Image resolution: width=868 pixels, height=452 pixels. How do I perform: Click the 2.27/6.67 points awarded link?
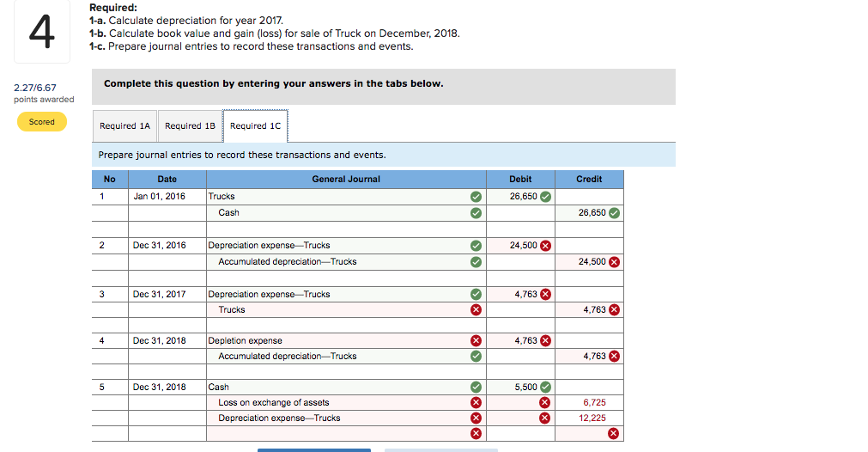click(x=35, y=88)
